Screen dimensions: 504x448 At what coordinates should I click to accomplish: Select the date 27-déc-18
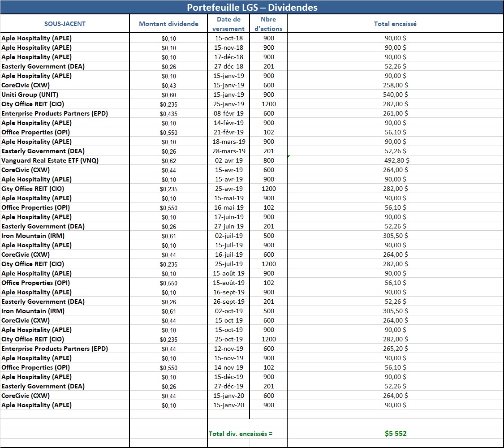tap(229, 66)
